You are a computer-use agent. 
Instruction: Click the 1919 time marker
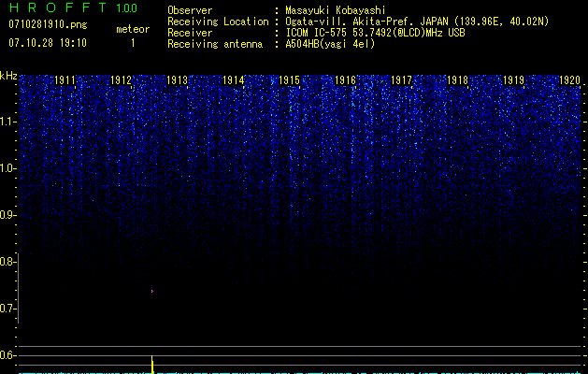[513, 80]
